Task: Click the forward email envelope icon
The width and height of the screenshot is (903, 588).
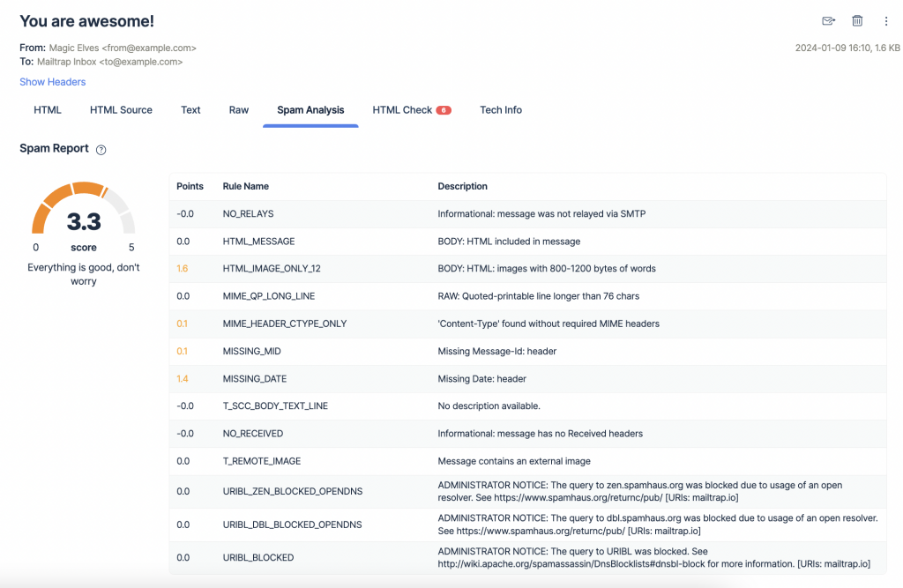Action: 828,21
